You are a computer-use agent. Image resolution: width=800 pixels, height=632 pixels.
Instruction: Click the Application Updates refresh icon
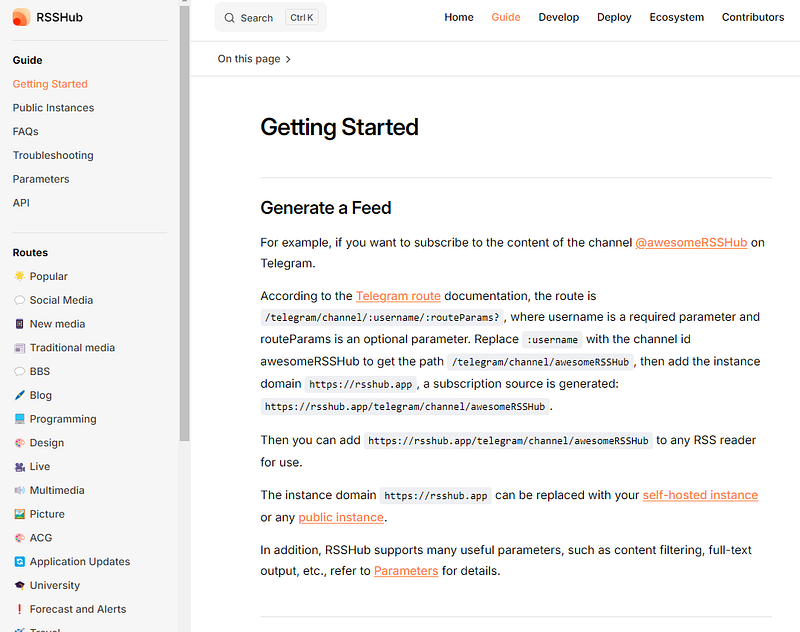(x=19, y=562)
